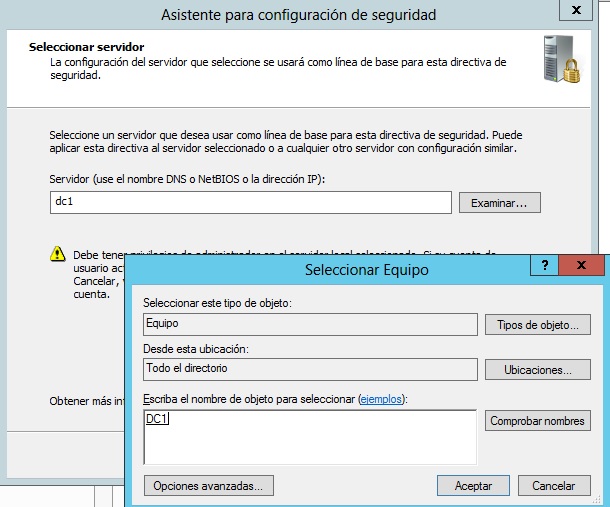Image resolution: width=610 pixels, height=507 pixels.
Task: Click the Equipo object type field
Action: tap(309, 325)
